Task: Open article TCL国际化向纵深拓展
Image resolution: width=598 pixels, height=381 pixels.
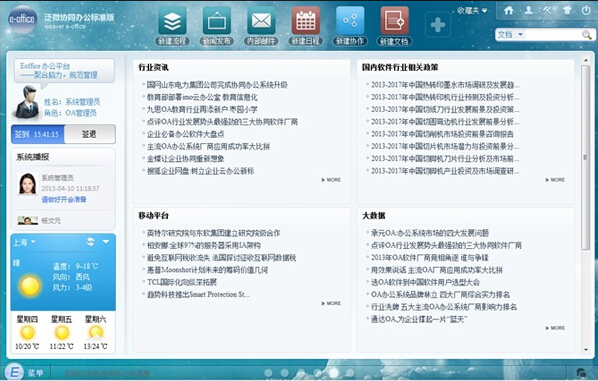Action: 182,282
